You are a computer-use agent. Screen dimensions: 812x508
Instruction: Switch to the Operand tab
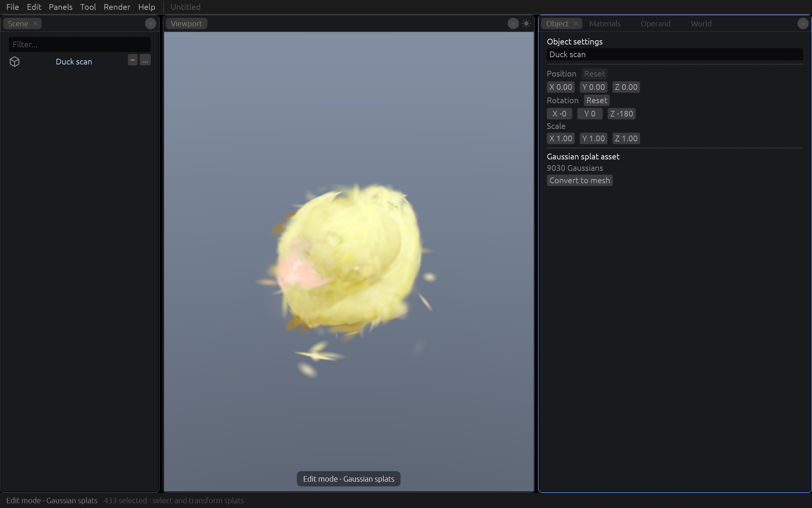655,23
